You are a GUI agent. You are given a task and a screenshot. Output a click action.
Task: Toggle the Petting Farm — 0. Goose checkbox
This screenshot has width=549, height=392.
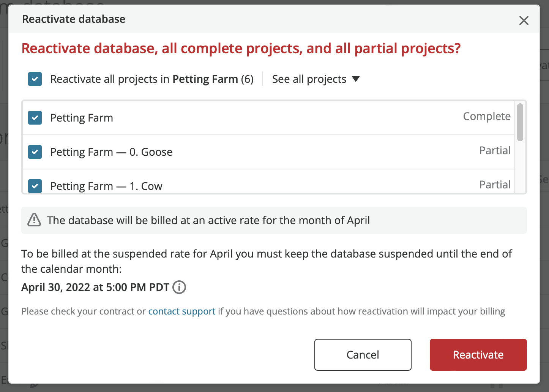(x=35, y=152)
